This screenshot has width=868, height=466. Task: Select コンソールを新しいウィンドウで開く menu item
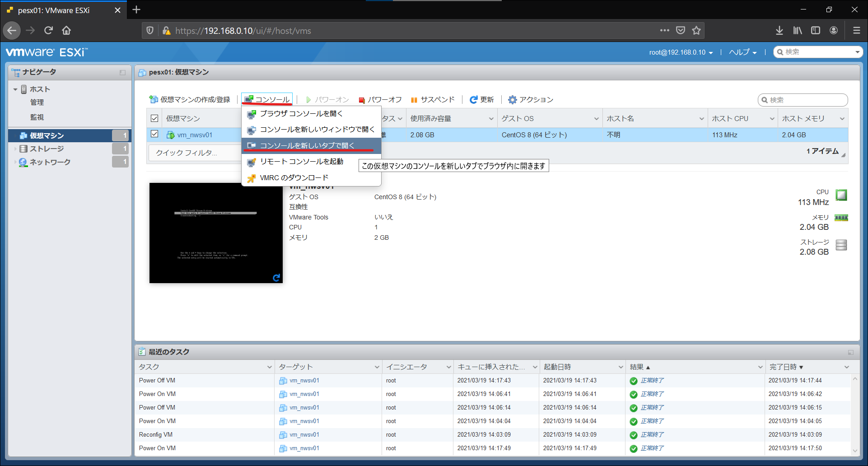click(312, 130)
